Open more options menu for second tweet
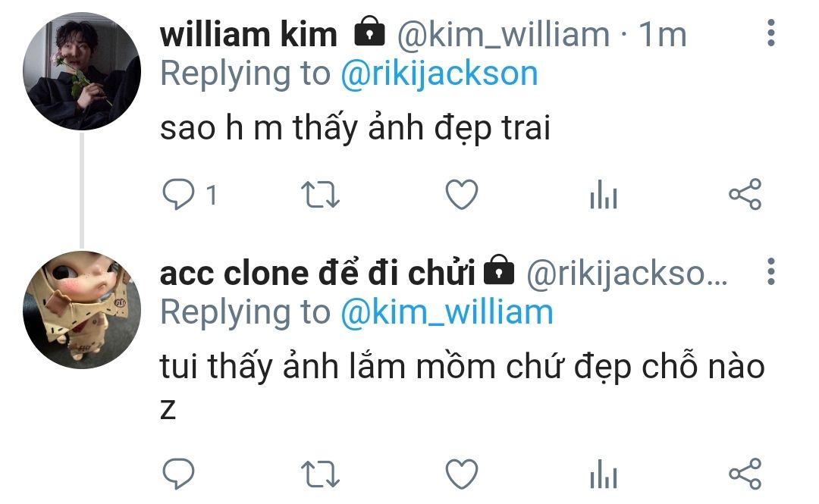The image size is (819, 504). pyautogui.click(x=771, y=271)
